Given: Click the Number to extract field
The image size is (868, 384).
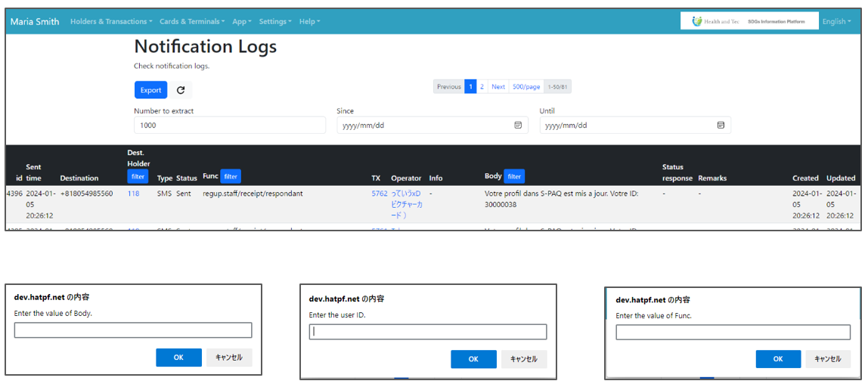Looking at the screenshot, I should pos(229,125).
